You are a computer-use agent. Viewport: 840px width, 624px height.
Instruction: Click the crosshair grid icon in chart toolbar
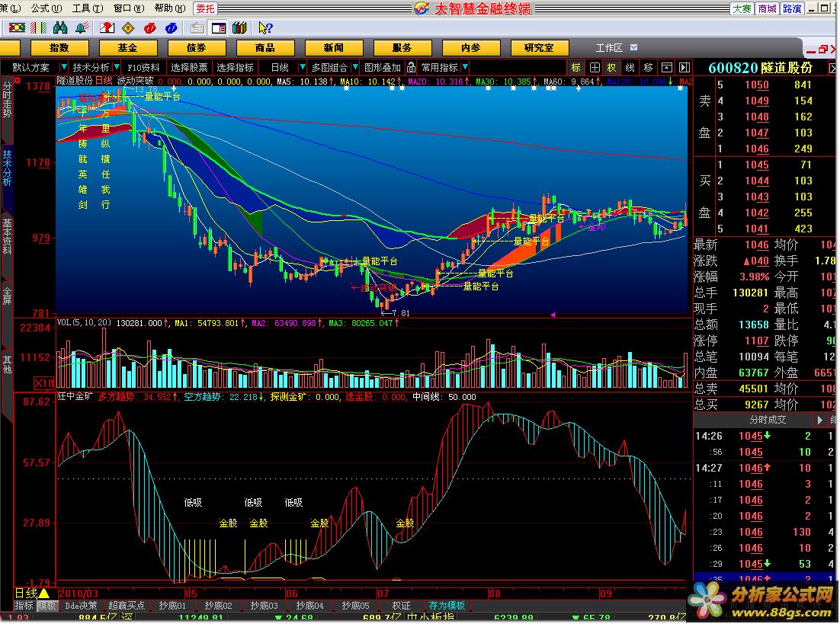click(595, 67)
